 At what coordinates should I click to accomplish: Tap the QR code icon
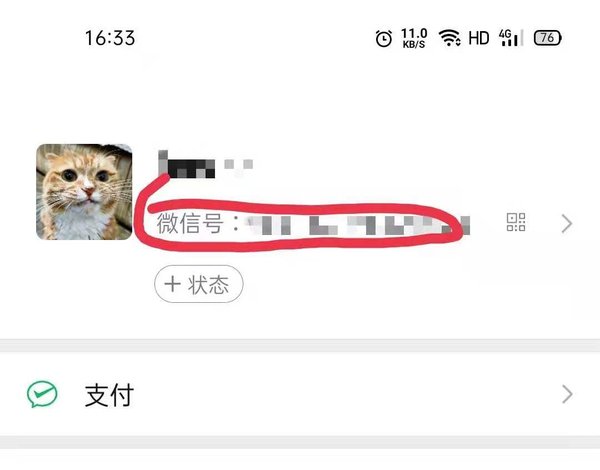point(516,222)
